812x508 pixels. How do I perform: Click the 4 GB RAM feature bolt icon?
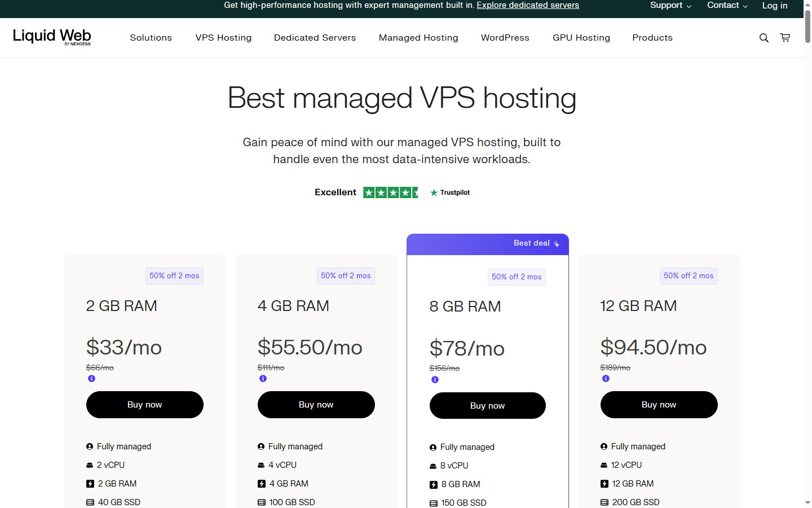[262, 484]
